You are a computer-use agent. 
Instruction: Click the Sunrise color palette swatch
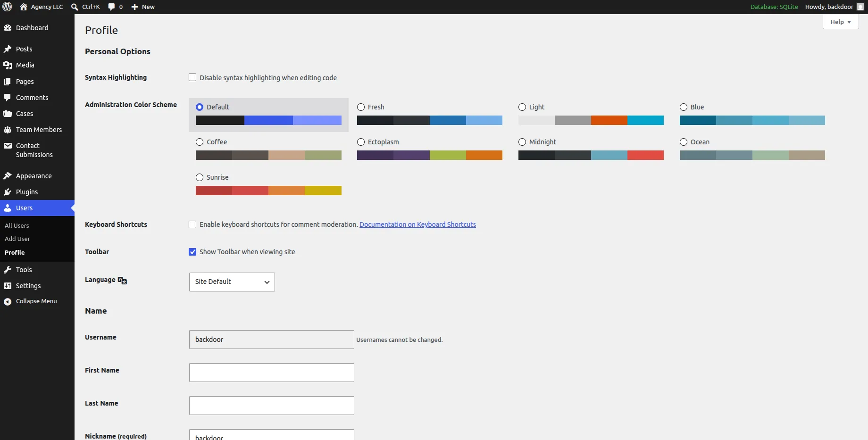pyautogui.click(x=268, y=191)
